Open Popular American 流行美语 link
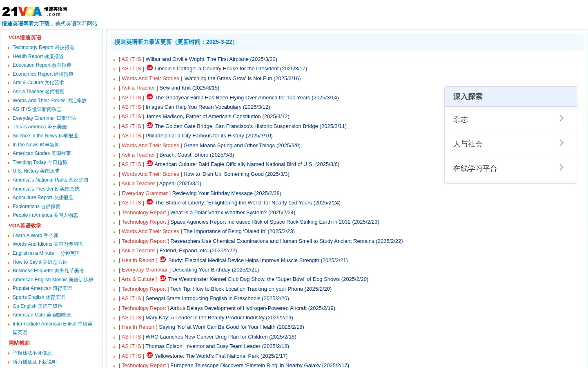The height and width of the screenshot is (368, 588). 42,288
